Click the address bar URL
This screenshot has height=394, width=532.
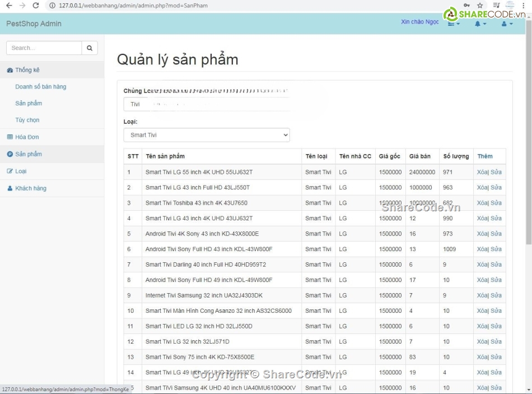(133, 6)
